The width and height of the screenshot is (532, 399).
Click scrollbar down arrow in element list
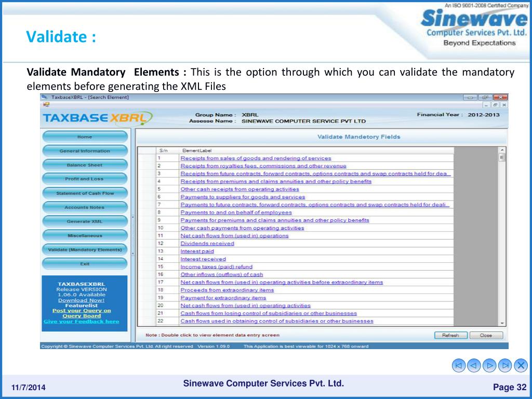[x=502, y=323]
